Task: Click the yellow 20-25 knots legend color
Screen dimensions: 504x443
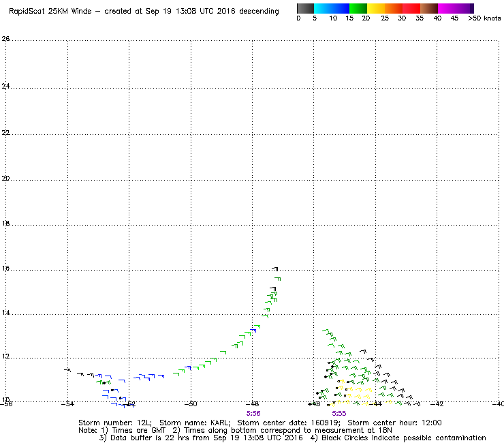Action: [376, 8]
